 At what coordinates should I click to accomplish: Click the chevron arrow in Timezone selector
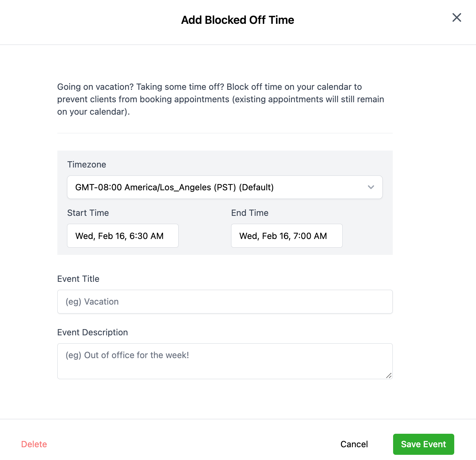[x=371, y=187]
